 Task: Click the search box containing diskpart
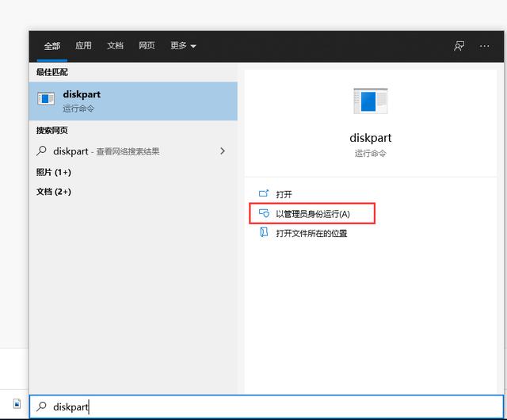coord(266,407)
